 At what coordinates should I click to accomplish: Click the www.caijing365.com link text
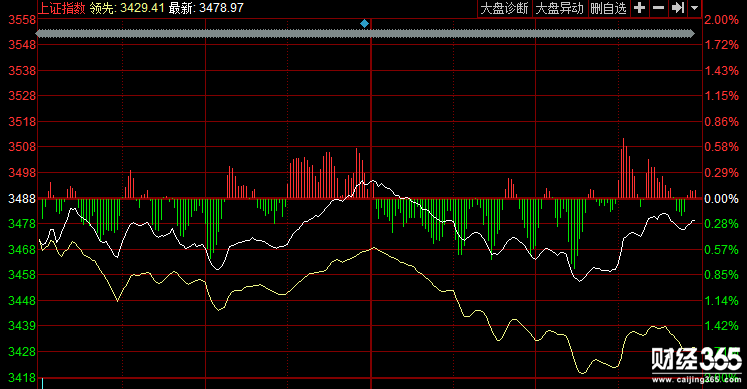point(697,379)
